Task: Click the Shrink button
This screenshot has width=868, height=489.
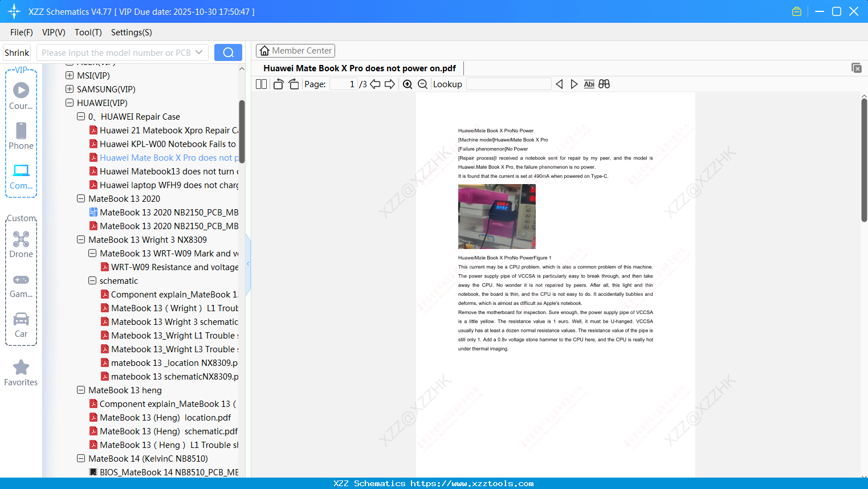Action: tap(17, 52)
